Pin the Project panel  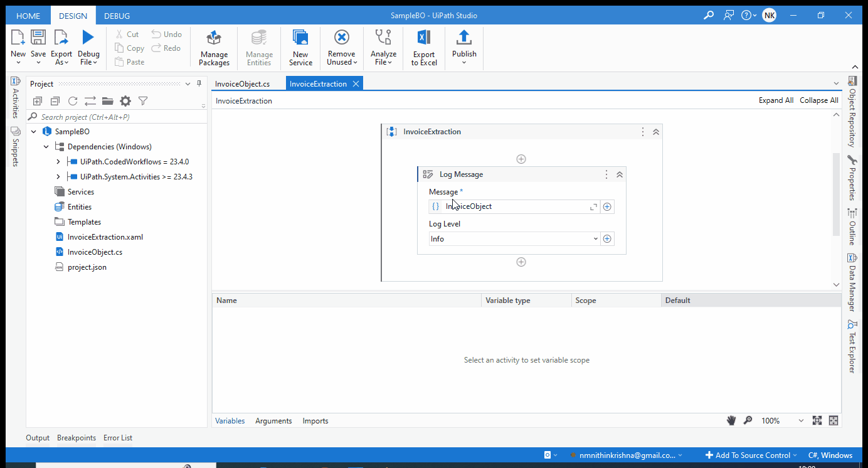199,83
